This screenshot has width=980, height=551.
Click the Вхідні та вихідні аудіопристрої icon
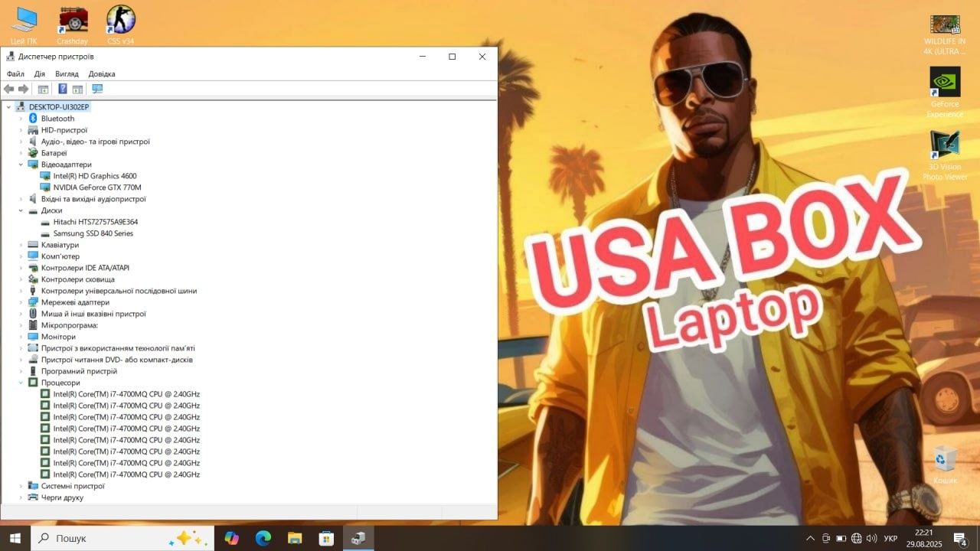(33, 199)
